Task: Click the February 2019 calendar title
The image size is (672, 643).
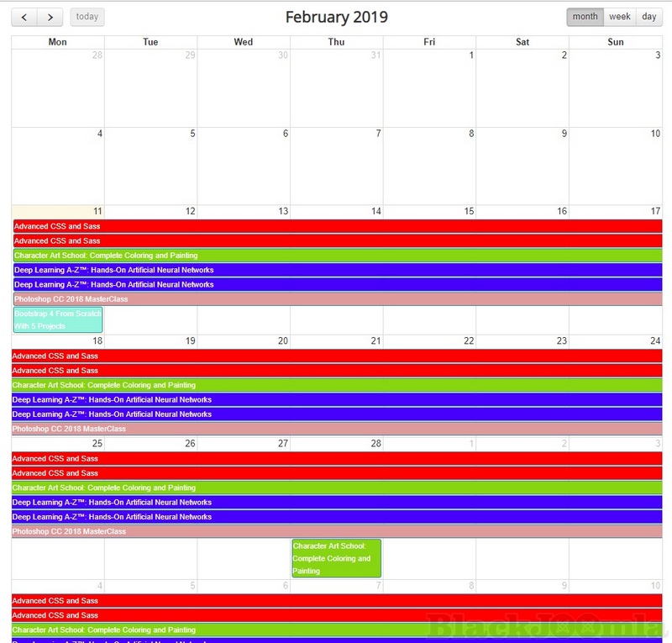Action: (336, 17)
